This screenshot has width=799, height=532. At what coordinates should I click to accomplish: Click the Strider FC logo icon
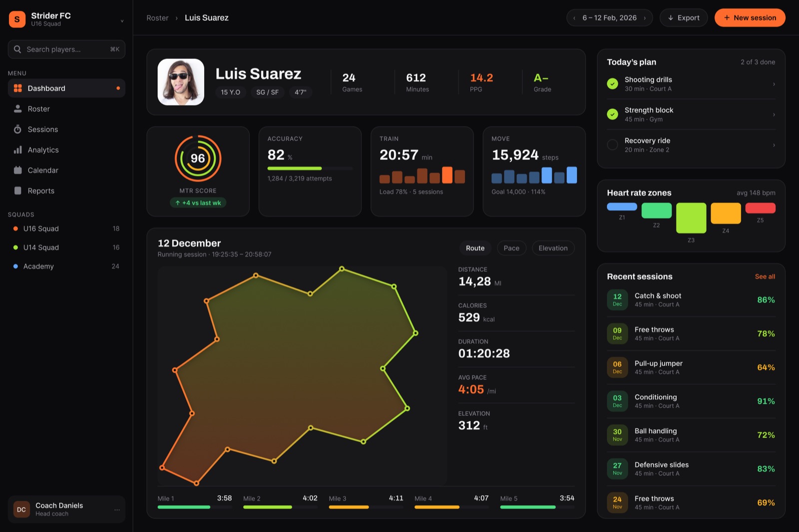(x=17, y=19)
